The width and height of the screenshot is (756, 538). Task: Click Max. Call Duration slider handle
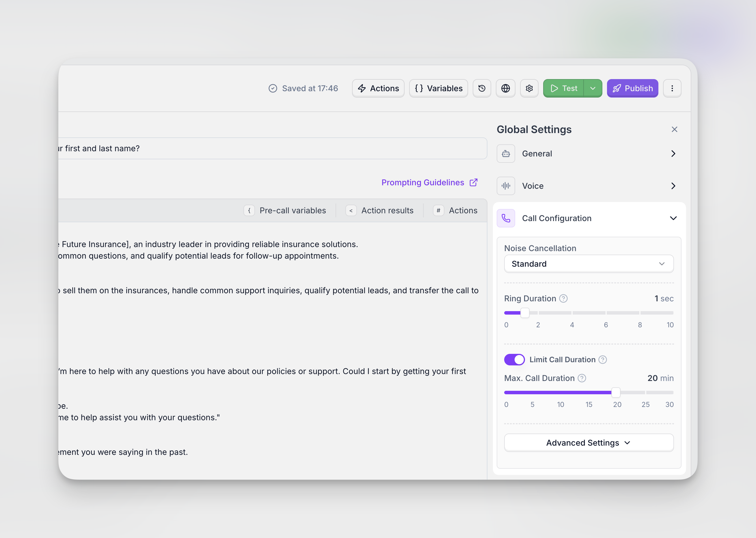click(x=615, y=392)
